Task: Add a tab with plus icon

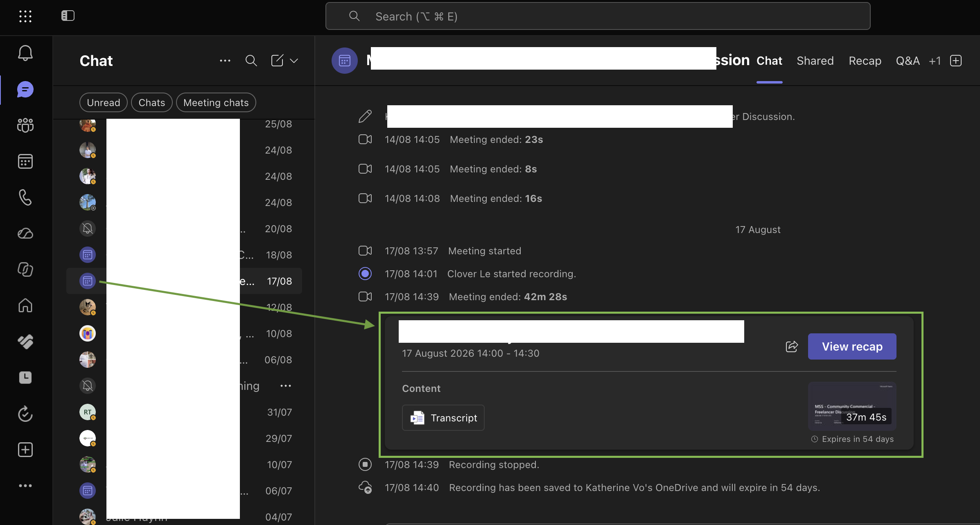Action: (x=956, y=61)
